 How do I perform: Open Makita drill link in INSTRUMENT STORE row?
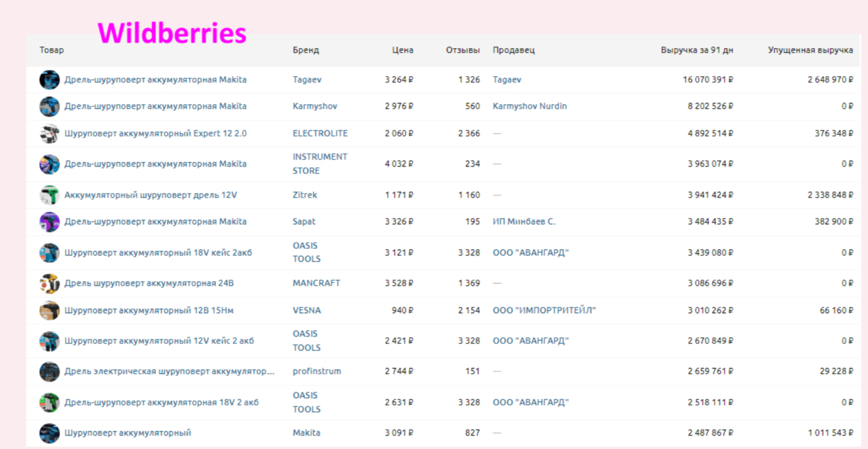(155, 164)
